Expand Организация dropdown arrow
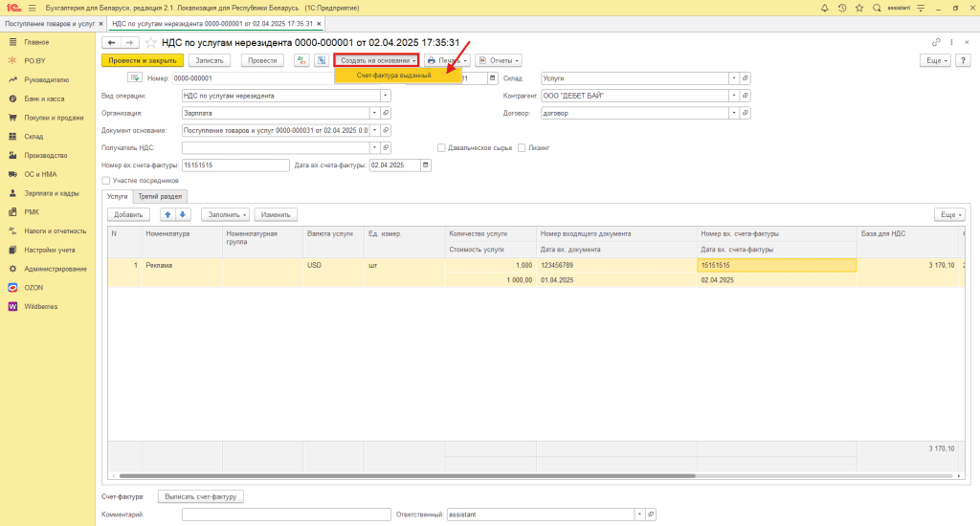Image resolution: width=980 pixels, height=526 pixels. (375, 113)
